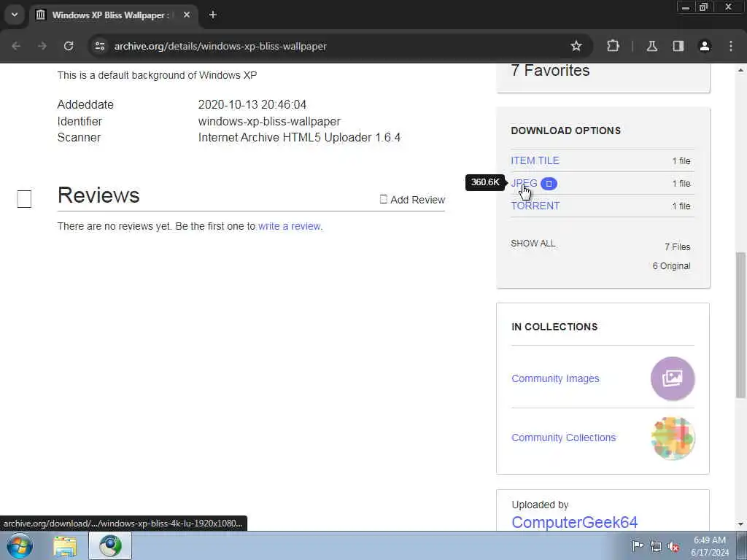
Task: Click the Scanner value HTML5 Uploader 1.6.4
Action: (x=299, y=137)
